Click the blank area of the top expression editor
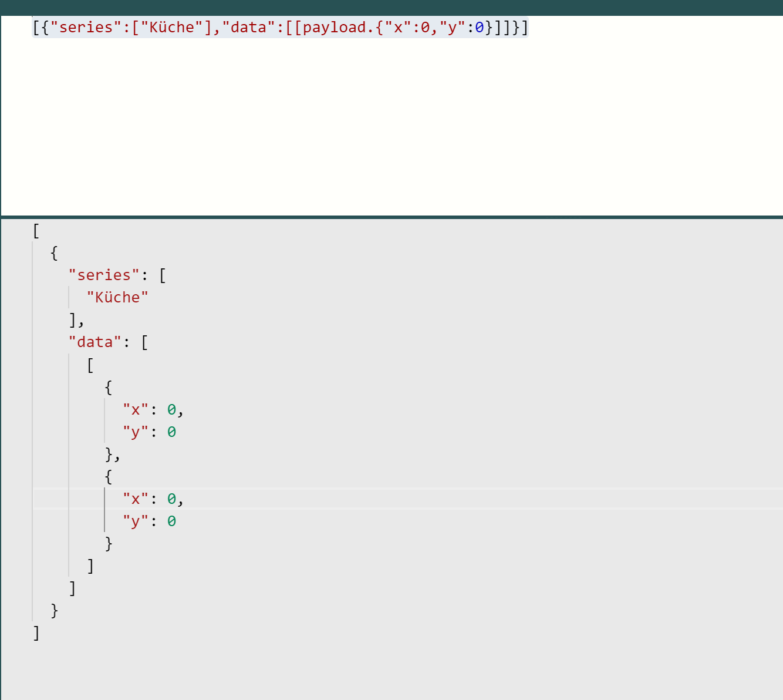Screen dimensions: 783x700 click(x=392, y=126)
